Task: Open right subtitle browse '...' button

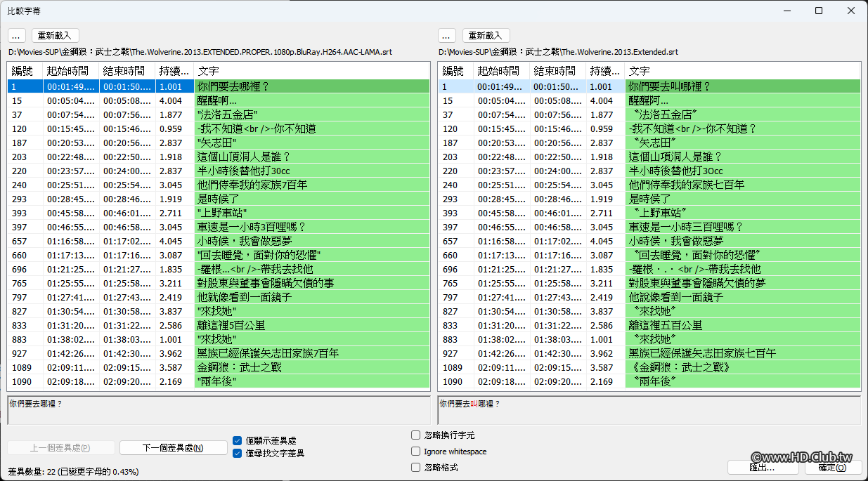Action: 447,35
